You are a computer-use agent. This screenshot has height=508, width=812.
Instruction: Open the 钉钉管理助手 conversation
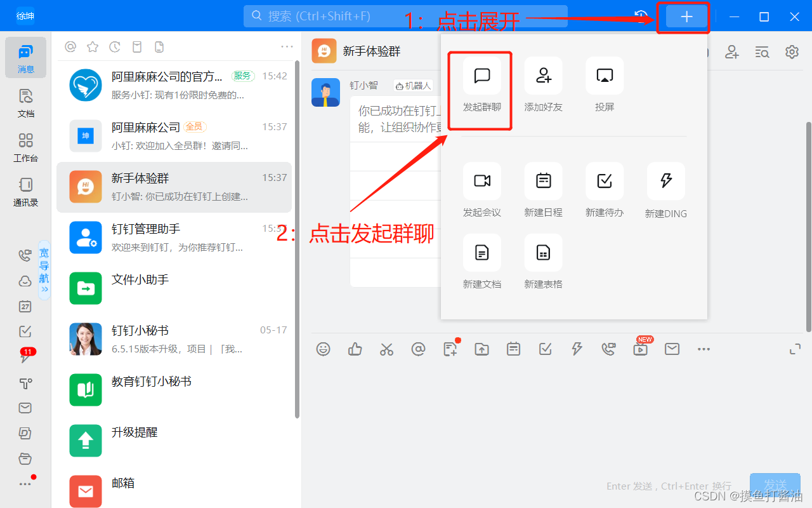(174, 237)
